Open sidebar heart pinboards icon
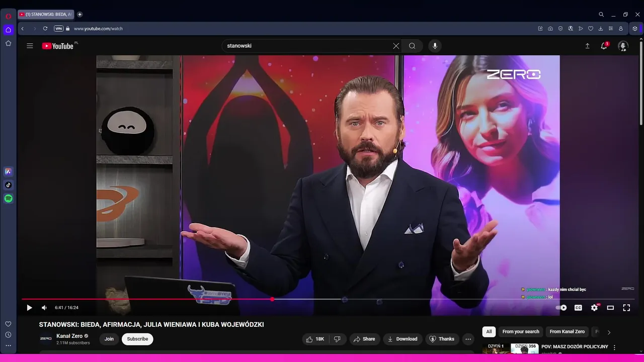The width and height of the screenshot is (644, 362). pos(8,324)
